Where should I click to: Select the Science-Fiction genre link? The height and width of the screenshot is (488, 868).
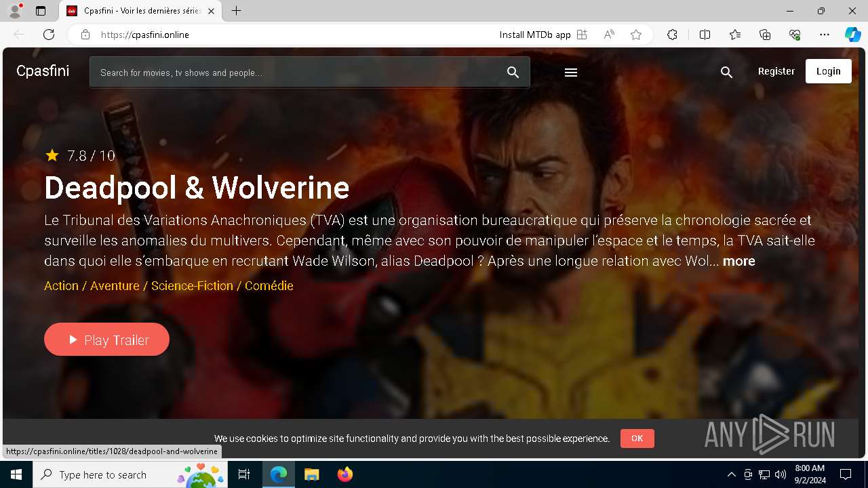click(192, 286)
